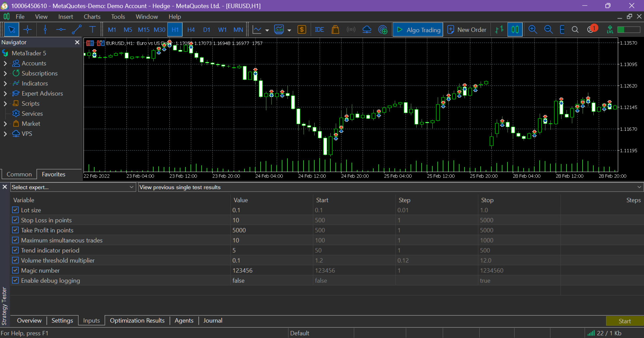
Task: Switch chart to bar chart mode
Action: coord(499,30)
